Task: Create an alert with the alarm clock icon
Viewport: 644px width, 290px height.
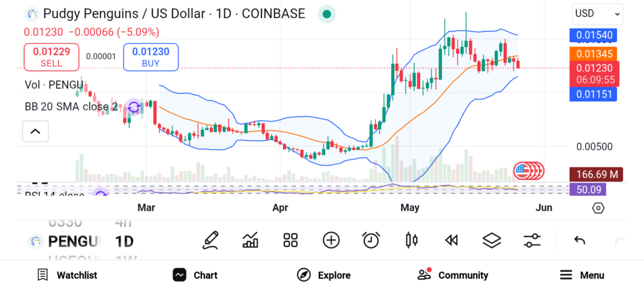Action: coord(371,240)
